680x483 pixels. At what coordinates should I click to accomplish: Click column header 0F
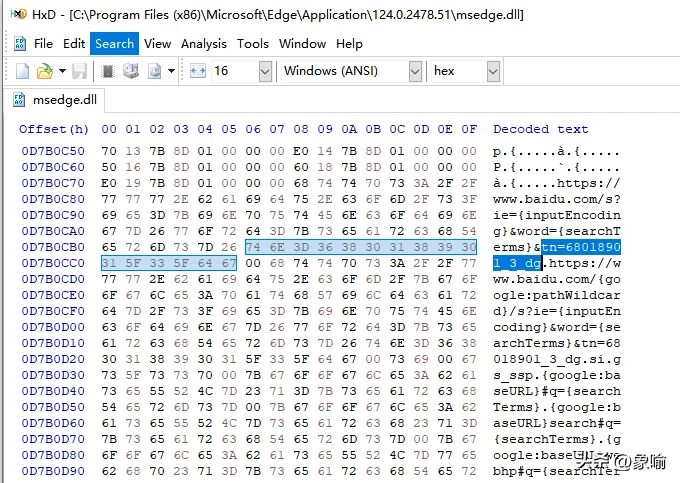(x=469, y=129)
